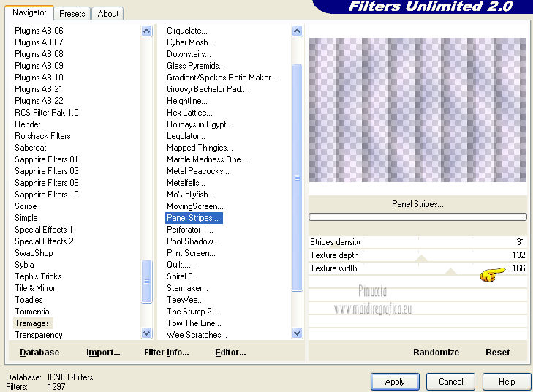Select Holidays in Egypt... filter
This screenshot has height=392, width=533.
point(200,124)
